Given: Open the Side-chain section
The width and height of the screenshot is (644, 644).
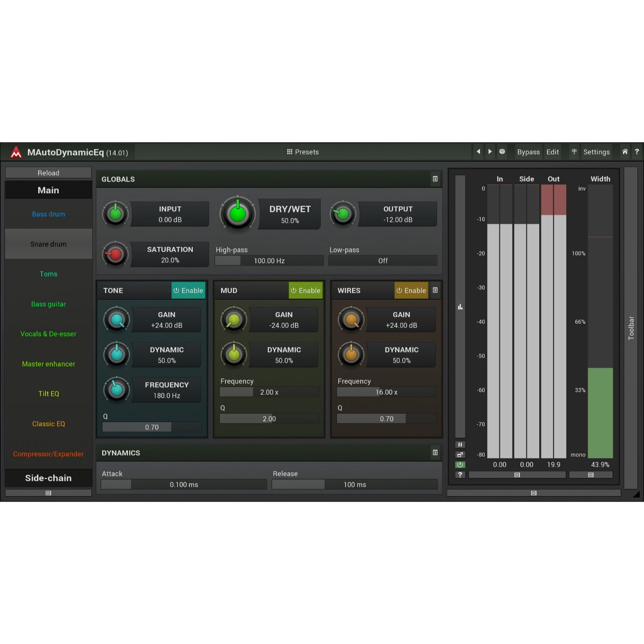Looking at the screenshot, I should tap(49, 478).
